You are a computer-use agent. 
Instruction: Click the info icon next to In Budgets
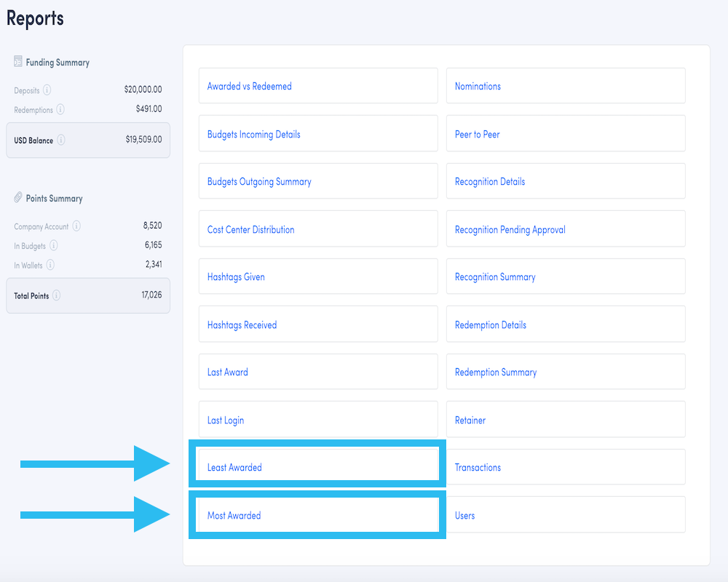click(55, 244)
